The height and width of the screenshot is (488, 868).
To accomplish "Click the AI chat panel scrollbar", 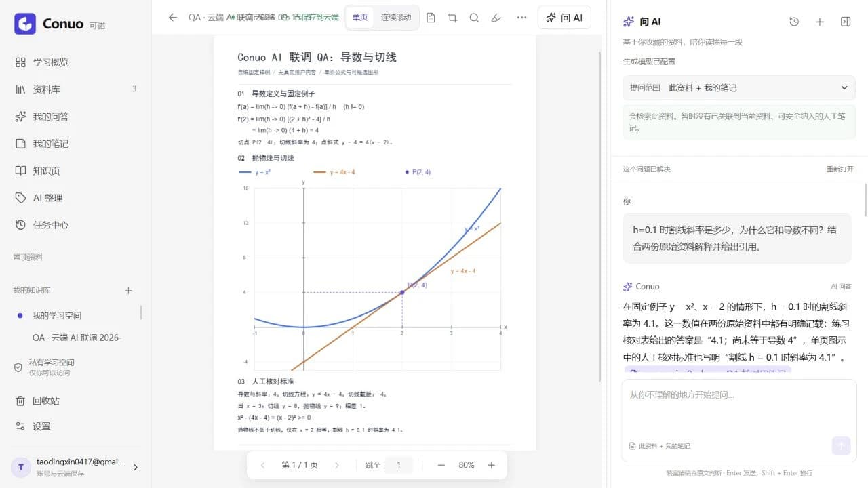I will (866, 199).
